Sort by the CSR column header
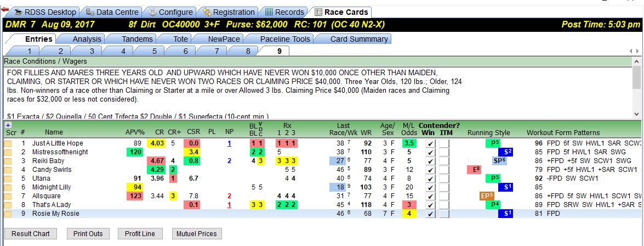 [x=193, y=132]
